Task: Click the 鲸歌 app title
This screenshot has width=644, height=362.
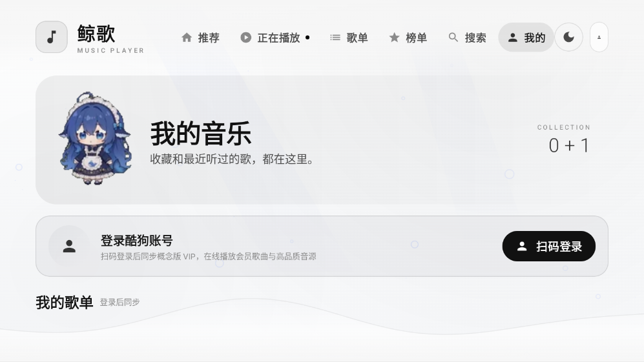Action: [x=96, y=34]
